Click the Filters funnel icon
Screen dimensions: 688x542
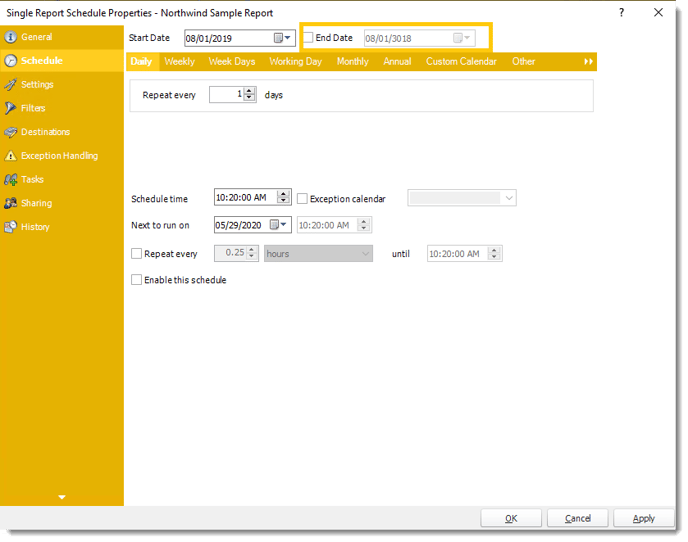coord(11,108)
